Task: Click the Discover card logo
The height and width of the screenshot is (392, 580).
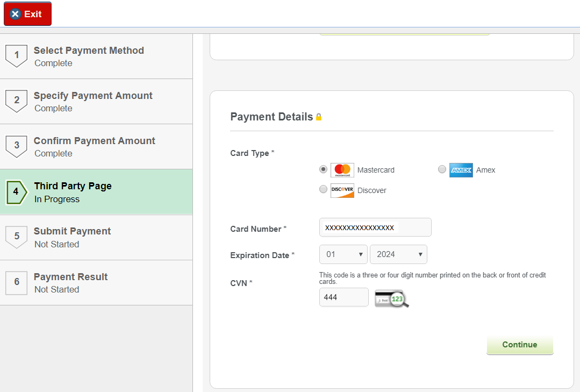Action: pos(342,190)
